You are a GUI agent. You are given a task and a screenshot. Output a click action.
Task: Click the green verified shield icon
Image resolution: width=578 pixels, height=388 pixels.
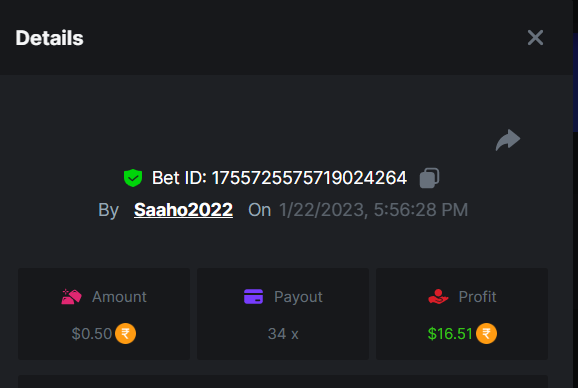point(133,178)
